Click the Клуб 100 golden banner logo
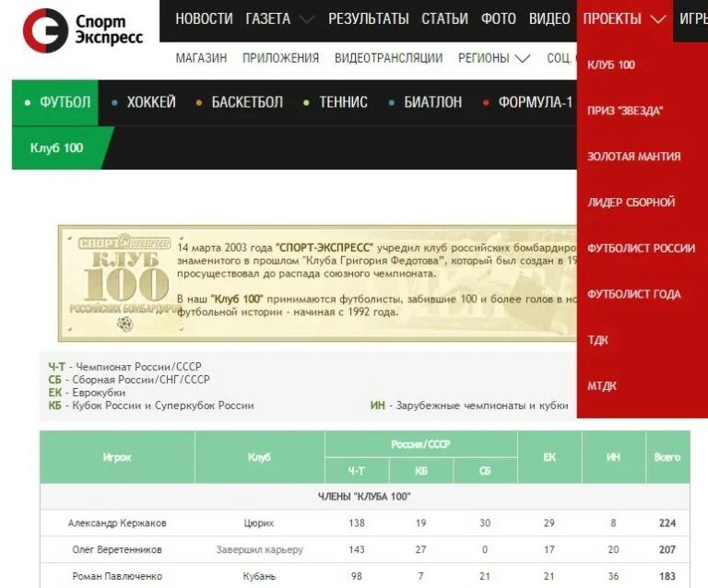Screen dimensions: 708x588 tap(124, 283)
